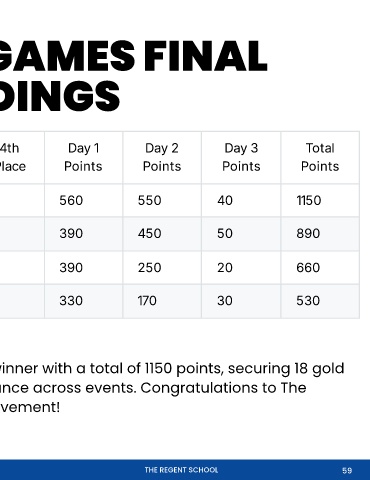The height and width of the screenshot is (480, 370).
Task: Click the 330 Day 1 points cell
Action: [84, 301]
